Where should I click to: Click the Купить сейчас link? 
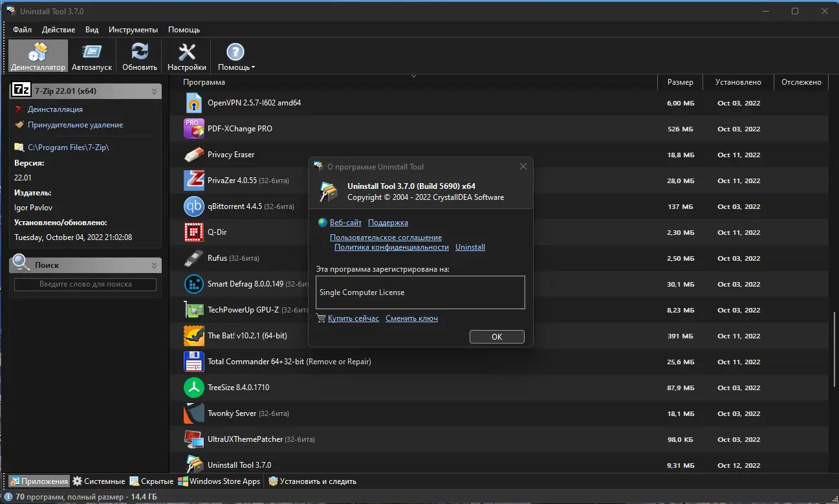click(353, 318)
